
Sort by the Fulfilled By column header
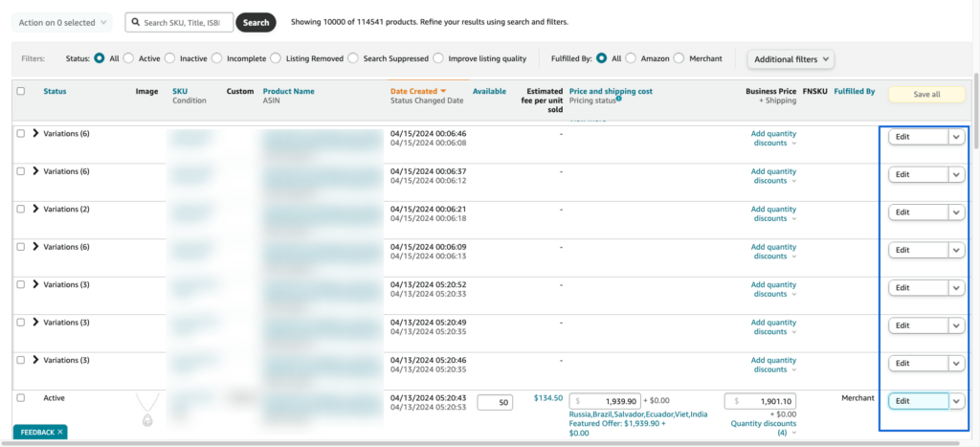point(855,91)
